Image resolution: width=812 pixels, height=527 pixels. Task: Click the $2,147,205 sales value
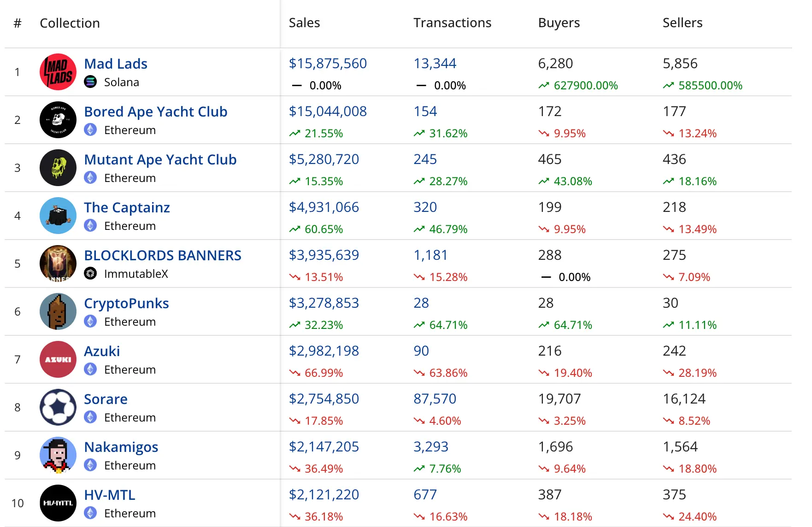coord(324,447)
